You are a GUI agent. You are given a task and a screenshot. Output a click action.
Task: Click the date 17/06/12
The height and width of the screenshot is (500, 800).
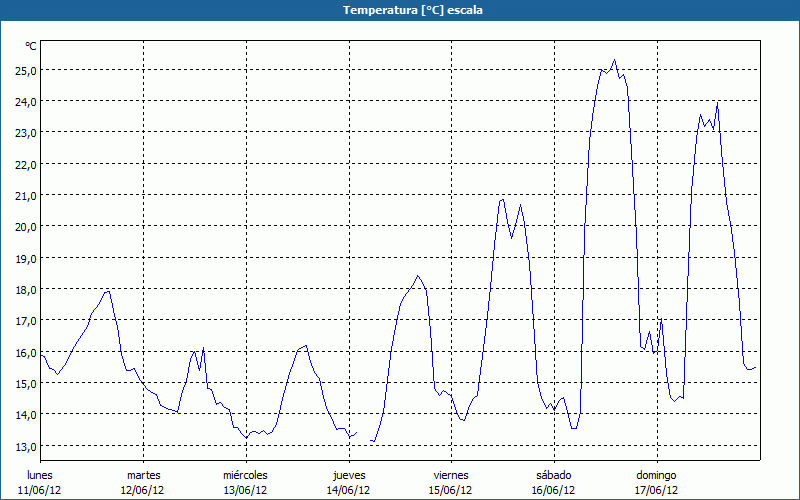pyautogui.click(x=656, y=490)
